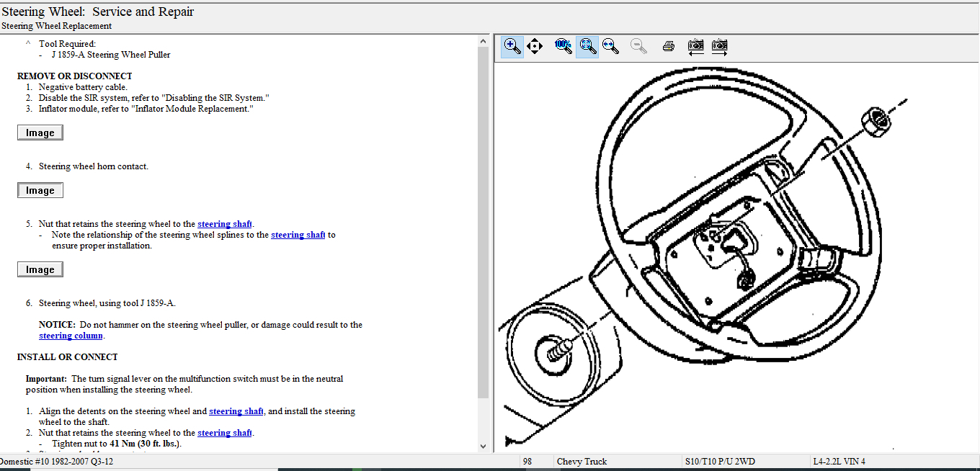Activate the pan (four-arrow) tool
Image resolution: width=980 pixels, height=471 pixels.
(535, 46)
